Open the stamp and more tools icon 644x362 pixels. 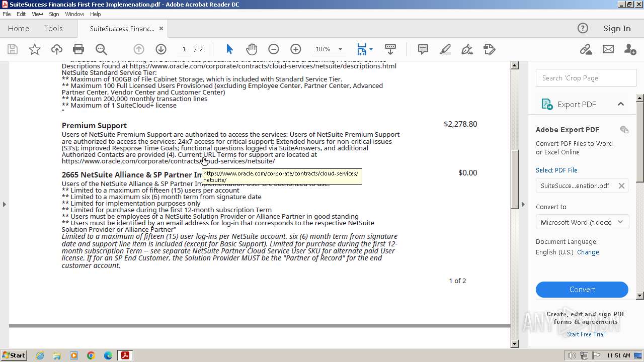click(490, 49)
